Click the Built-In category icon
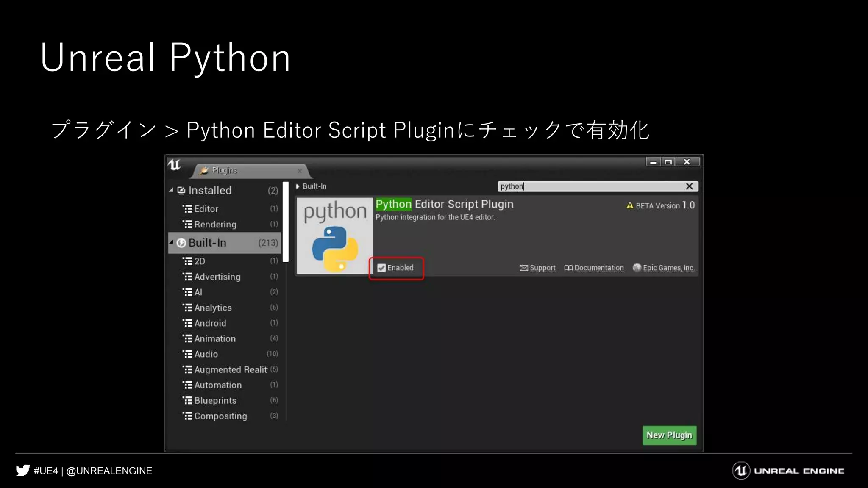The height and width of the screenshot is (488, 868). click(x=181, y=243)
